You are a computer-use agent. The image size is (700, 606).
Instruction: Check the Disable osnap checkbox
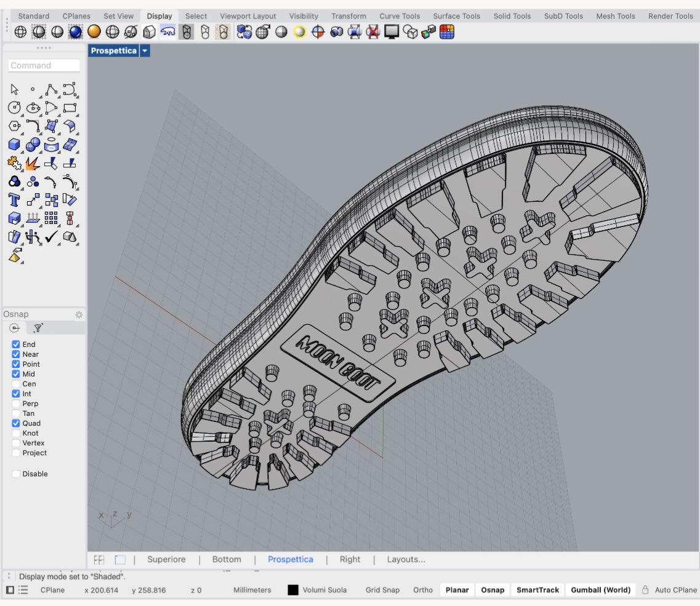point(15,474)
